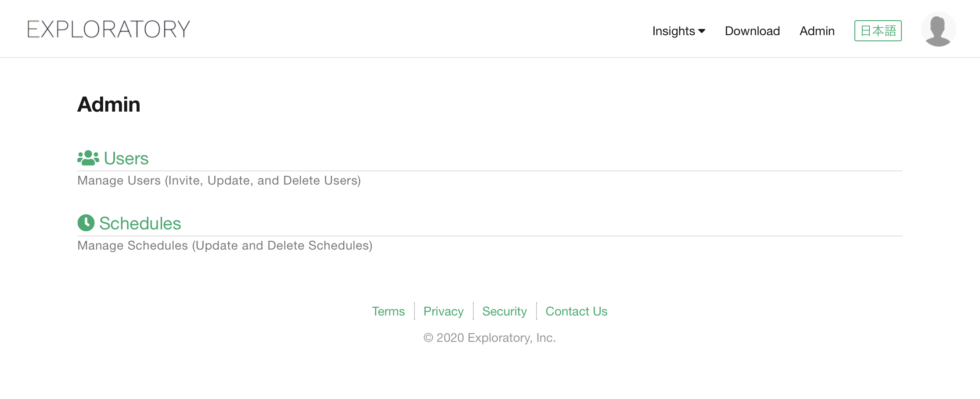Click the 2020 Exploratory copyright text

click(x=490, y=337)
